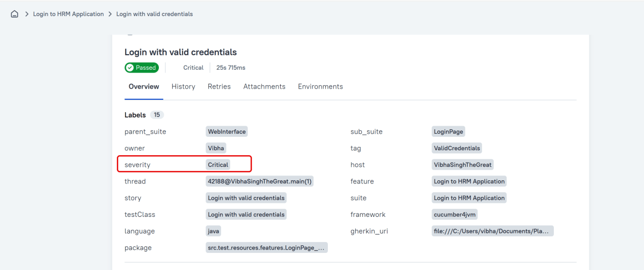Screen dimensions: 644x270
Task: Select the cucumber4jvm framework chip
Action: pyautogui.click(x=455, y=215)
